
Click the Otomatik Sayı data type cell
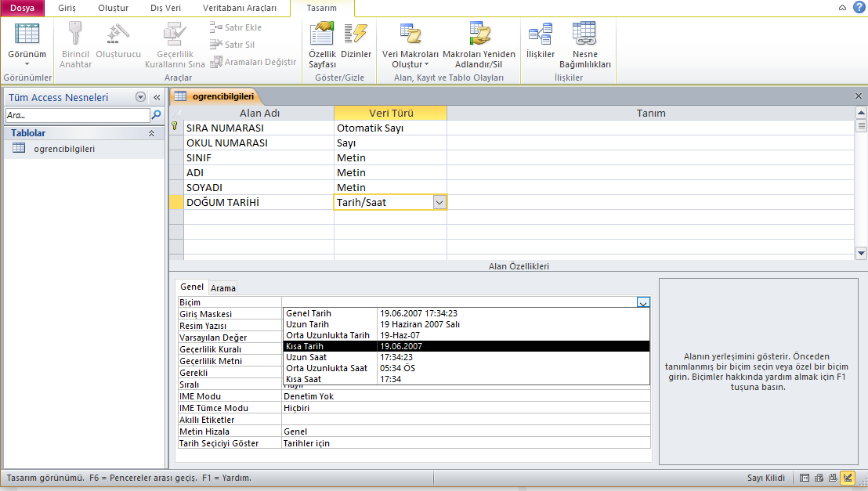pos(390,128)
